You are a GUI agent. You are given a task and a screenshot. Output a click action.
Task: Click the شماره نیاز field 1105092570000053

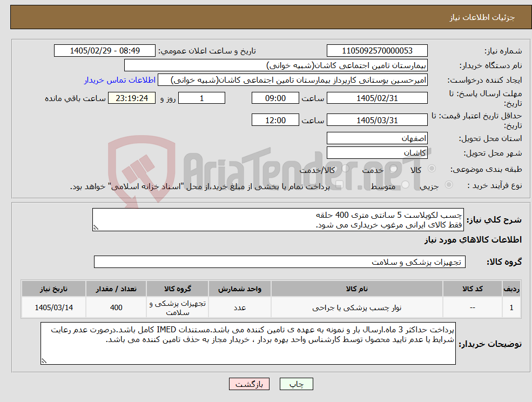click(377, 51)
